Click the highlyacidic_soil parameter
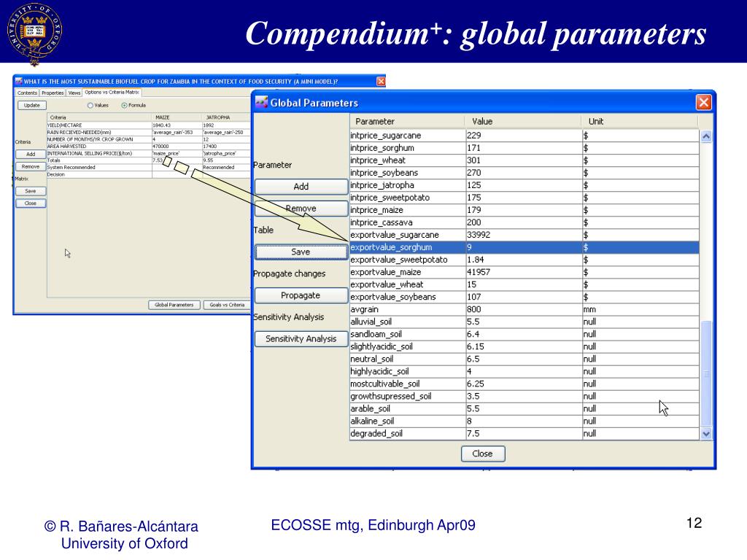This screenshot has height=560, width=747. [x=408, y=371]
